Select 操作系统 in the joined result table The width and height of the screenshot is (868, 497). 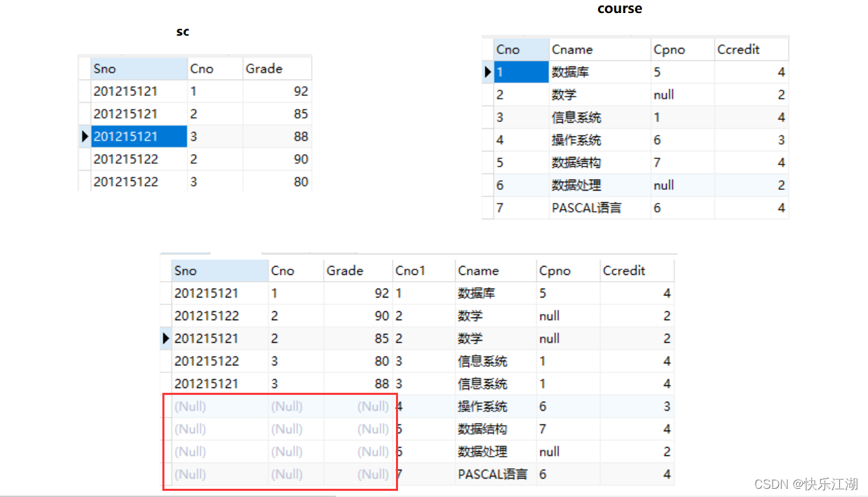[x=495, y=407]
